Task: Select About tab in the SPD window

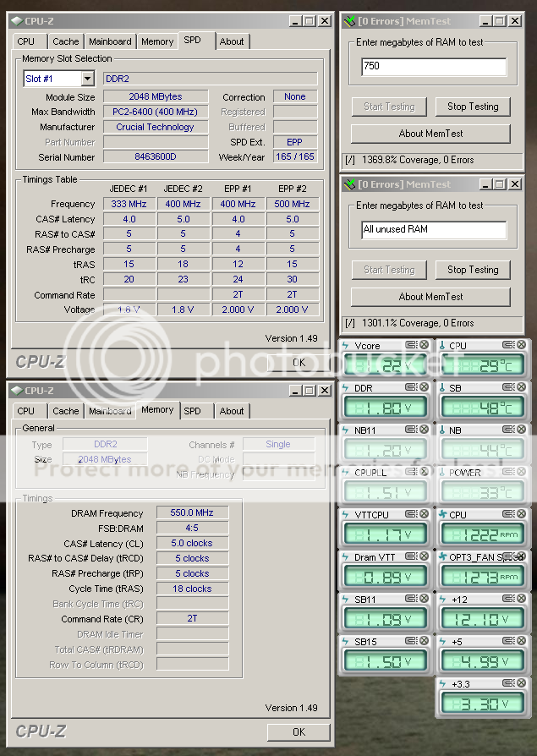Action: [x=231, y=41]
